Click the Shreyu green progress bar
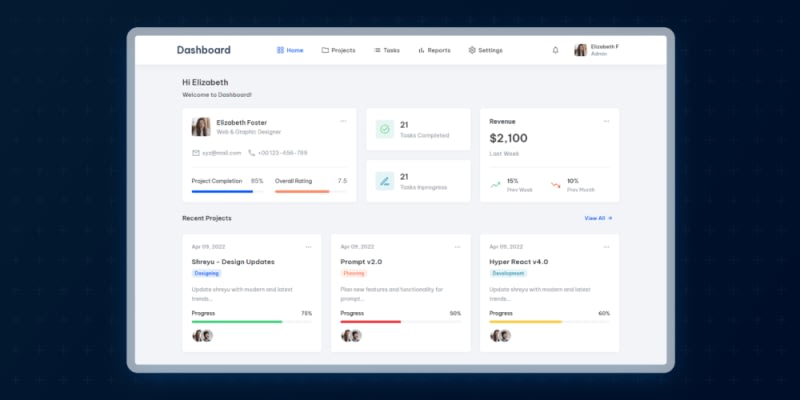The height and width of the screenshot is (400, 800). coord(237,322)
